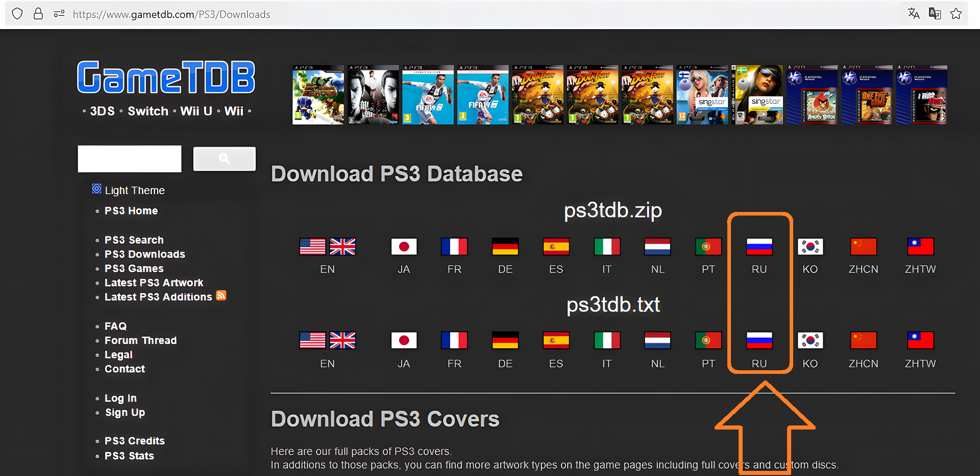Click the UK flag under ps3tdb.zip

coord(342,247)
